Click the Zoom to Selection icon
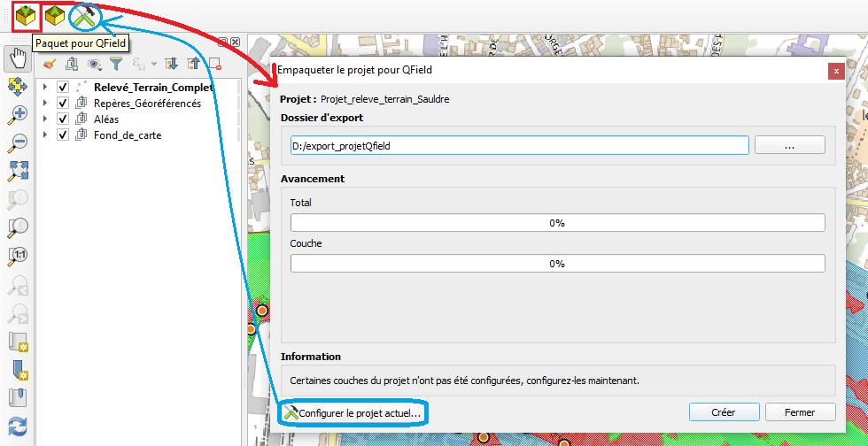Viewport: 868px width, 446px height. tap(18, 199)
